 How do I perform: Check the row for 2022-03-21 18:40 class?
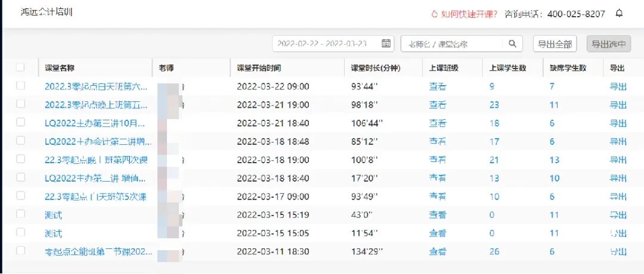pyautogui.click(x=20, y=122)
